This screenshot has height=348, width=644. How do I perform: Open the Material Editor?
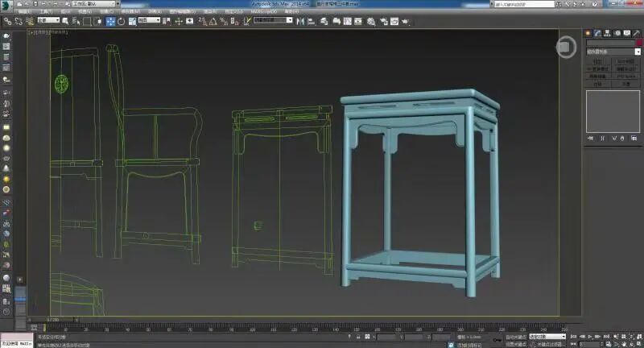click(371, 21)
